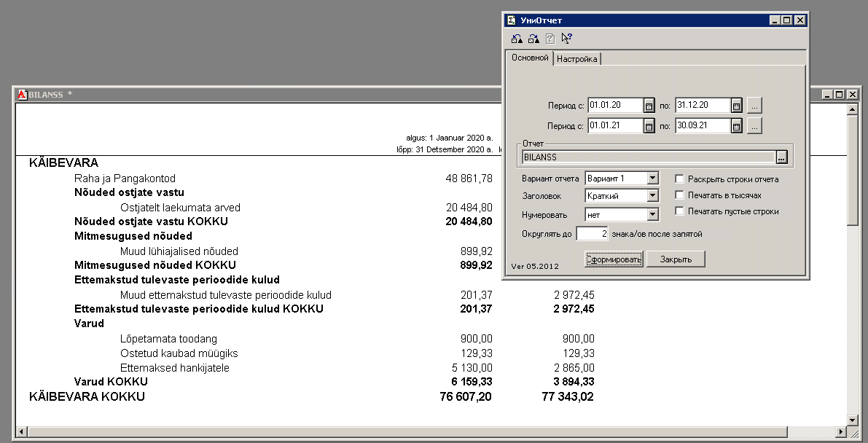Open report selection ellipsis next to BILANSS
The width and height of the screenshot is (868, 443).
point(781,157)
